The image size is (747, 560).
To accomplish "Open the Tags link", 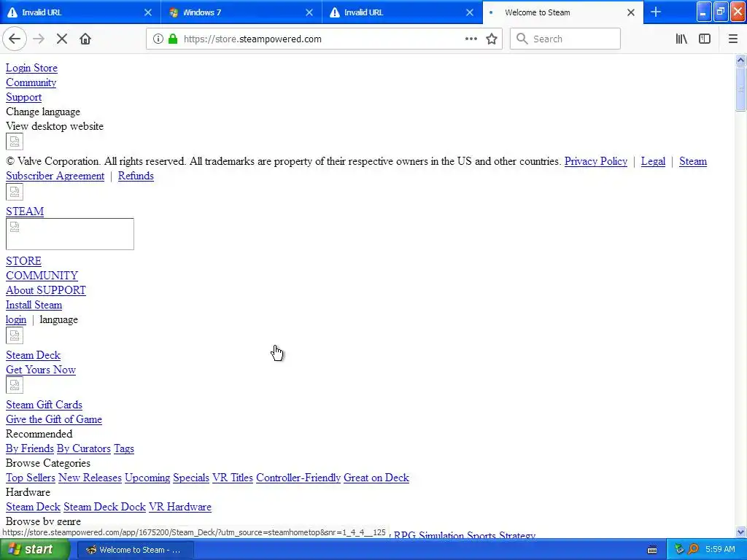I will pyautogui.click(x=124, y=448).
